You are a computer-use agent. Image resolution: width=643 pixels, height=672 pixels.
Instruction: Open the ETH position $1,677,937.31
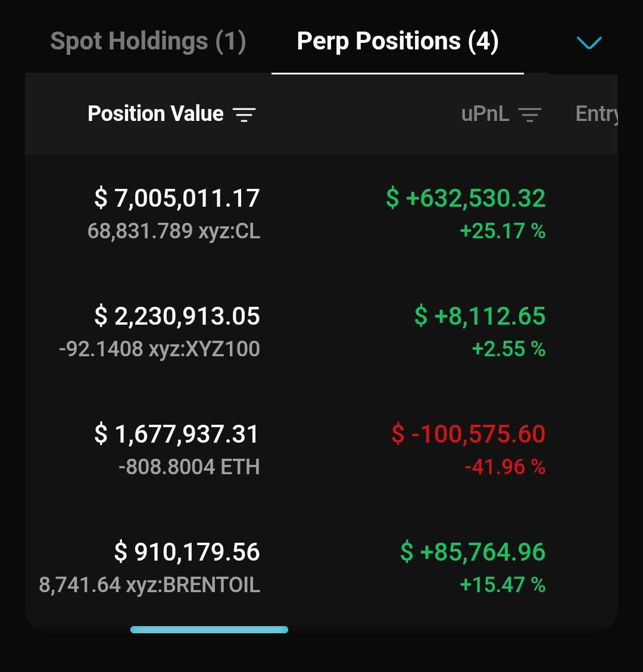coord(177,434)
